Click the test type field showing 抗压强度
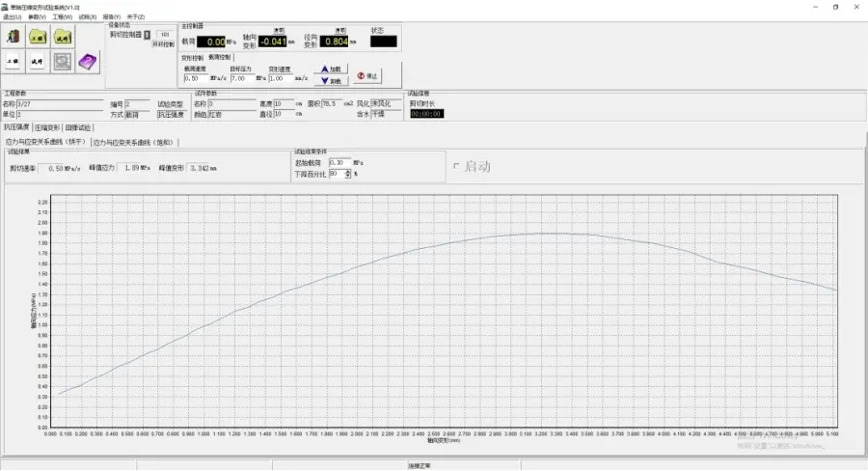 (x=171, y=115)
